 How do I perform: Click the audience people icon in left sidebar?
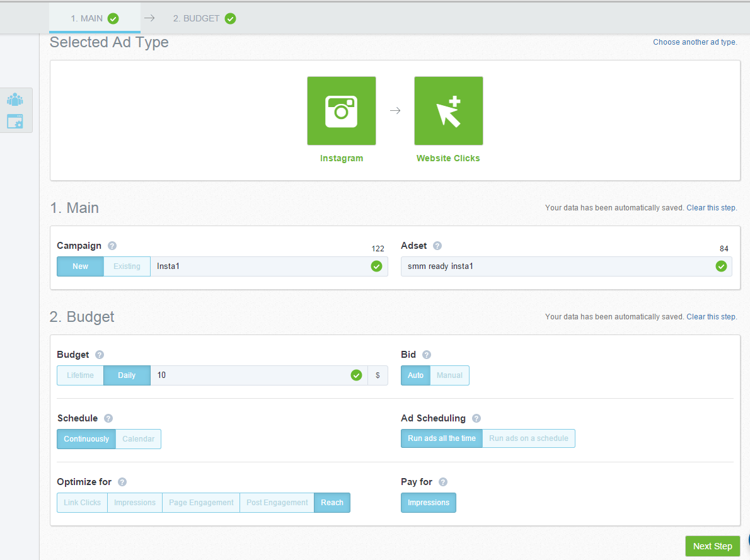pyautogui.click(x=15, y=100)
